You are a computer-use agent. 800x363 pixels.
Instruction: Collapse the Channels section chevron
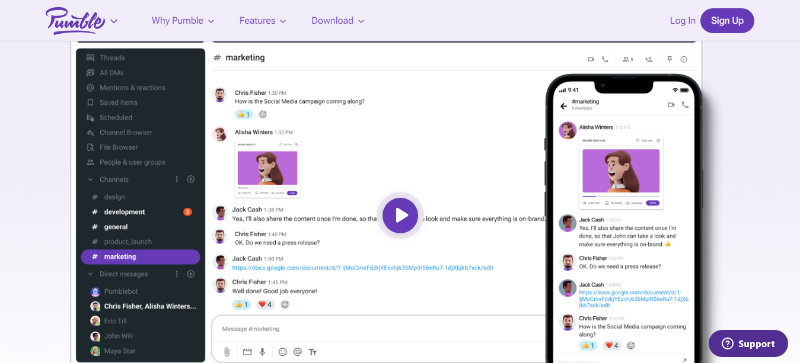[x=90, y=180]
